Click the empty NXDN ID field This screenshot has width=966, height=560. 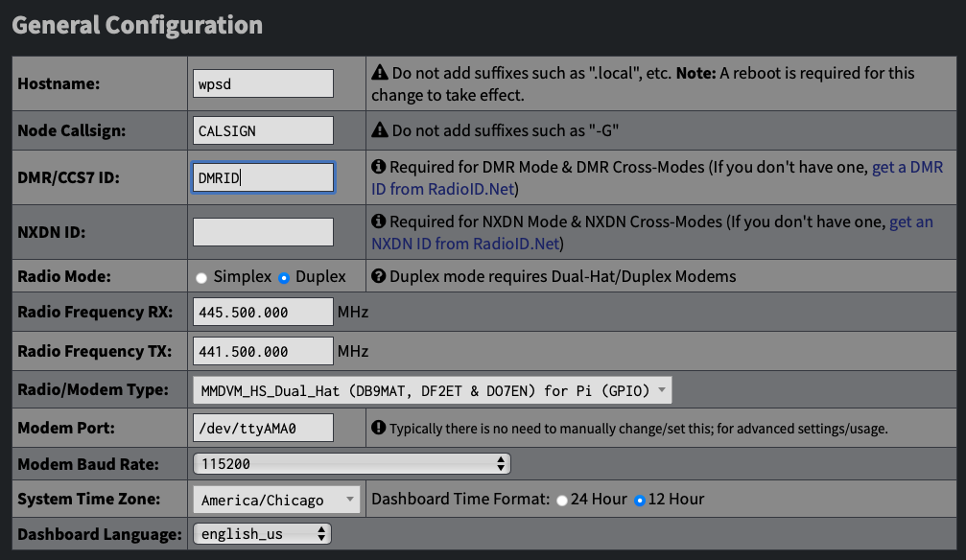263,232
